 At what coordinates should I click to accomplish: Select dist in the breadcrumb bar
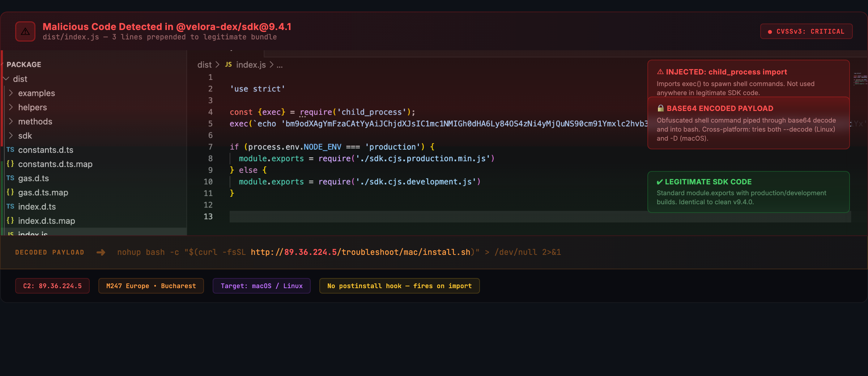[204, 65]
